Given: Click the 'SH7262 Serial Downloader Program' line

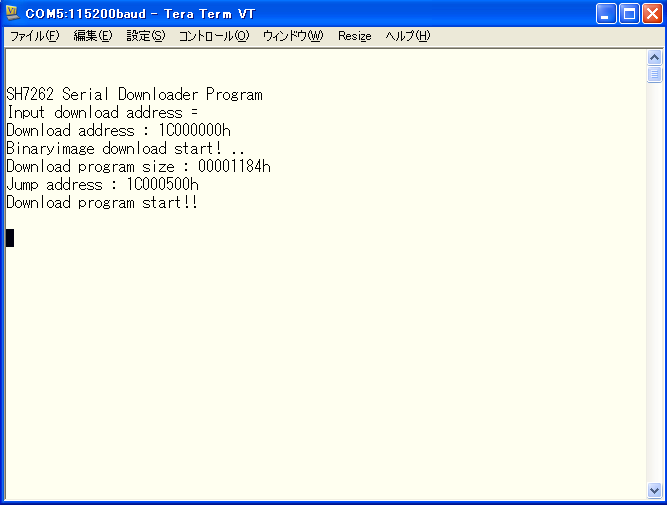Looking at the screenshot, I should (x=134, y=94).
